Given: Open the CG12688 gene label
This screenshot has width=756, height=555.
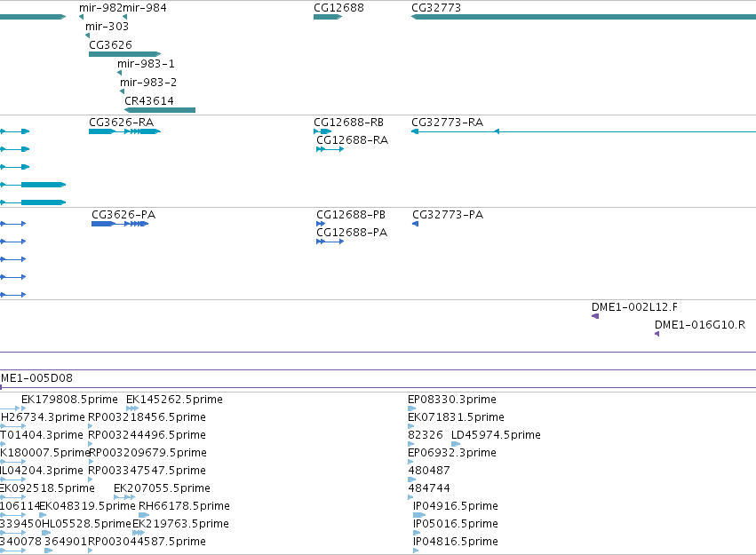Looking at the screenshot, I should point(339,8).
